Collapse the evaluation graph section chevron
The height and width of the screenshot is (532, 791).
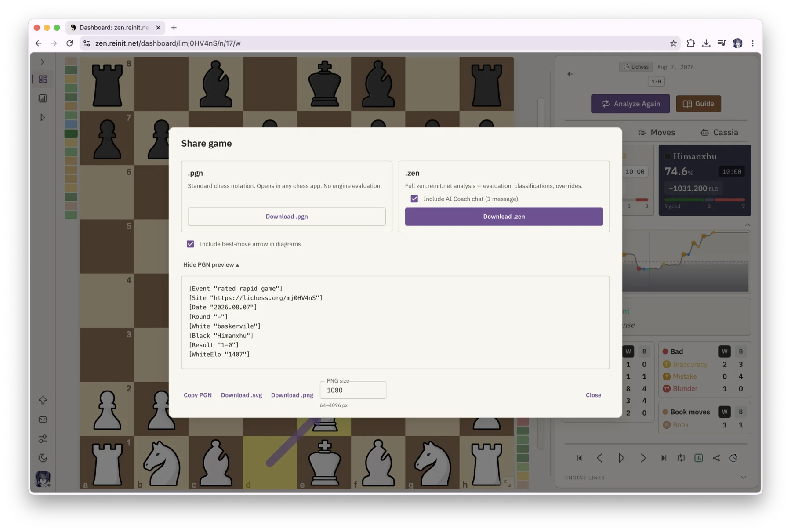pyautogui.click(x=747, y=224)
